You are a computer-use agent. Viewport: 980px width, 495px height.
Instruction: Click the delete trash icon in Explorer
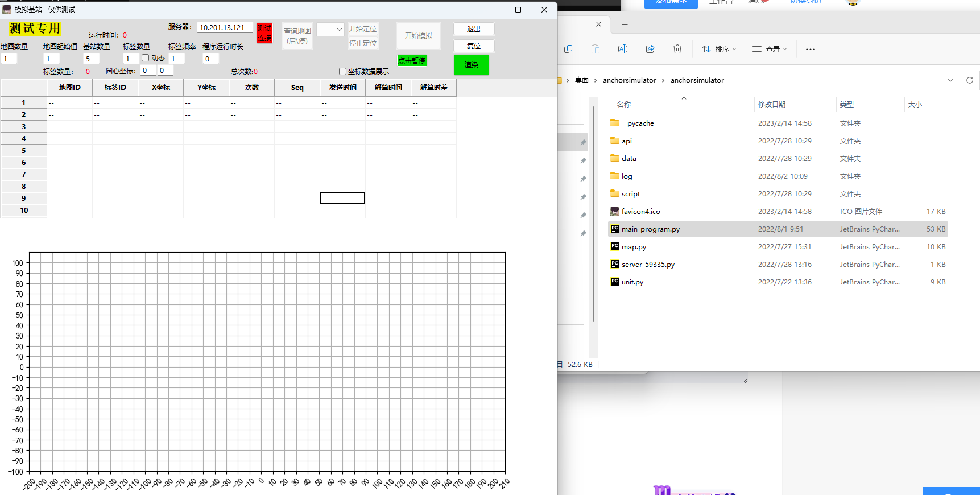click(677, 49)
